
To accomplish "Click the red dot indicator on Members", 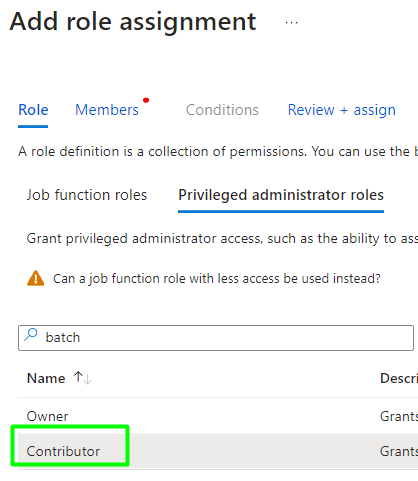I will pos(146,100).
